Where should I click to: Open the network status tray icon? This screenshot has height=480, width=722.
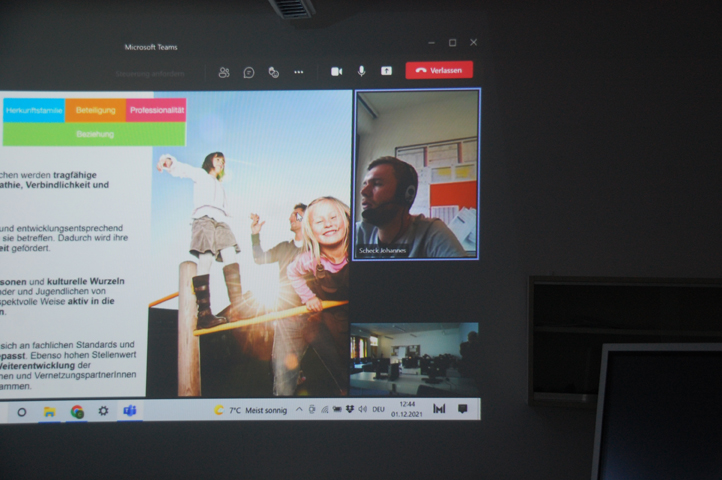coord(325,409)
